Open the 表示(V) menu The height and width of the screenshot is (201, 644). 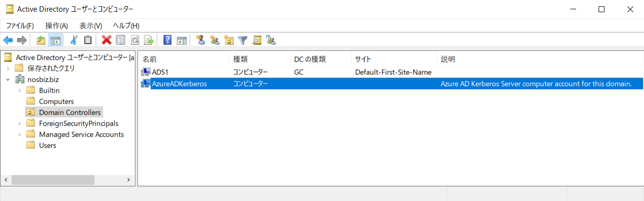(x=91, y=25)
